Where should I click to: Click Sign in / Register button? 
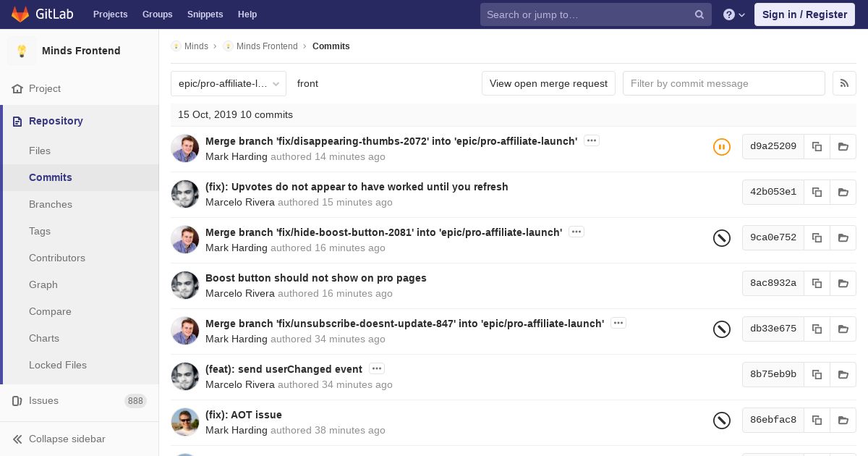pyautogui.click(x=804, y=14)
